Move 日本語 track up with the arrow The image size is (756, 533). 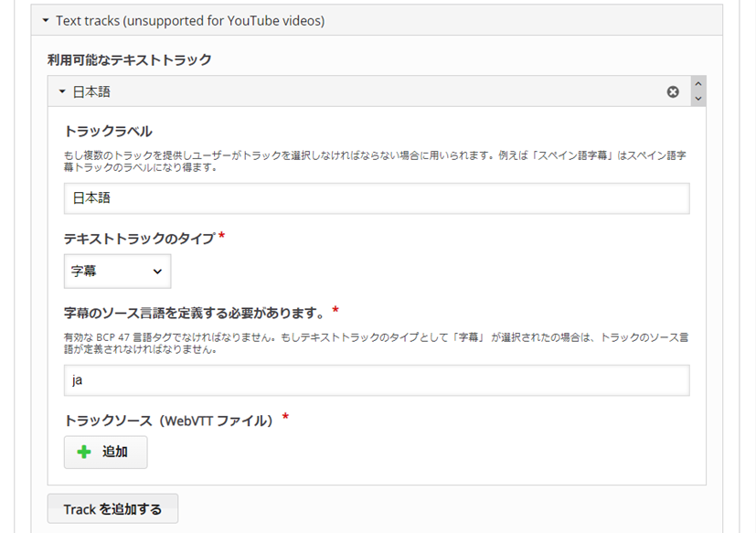697,84
